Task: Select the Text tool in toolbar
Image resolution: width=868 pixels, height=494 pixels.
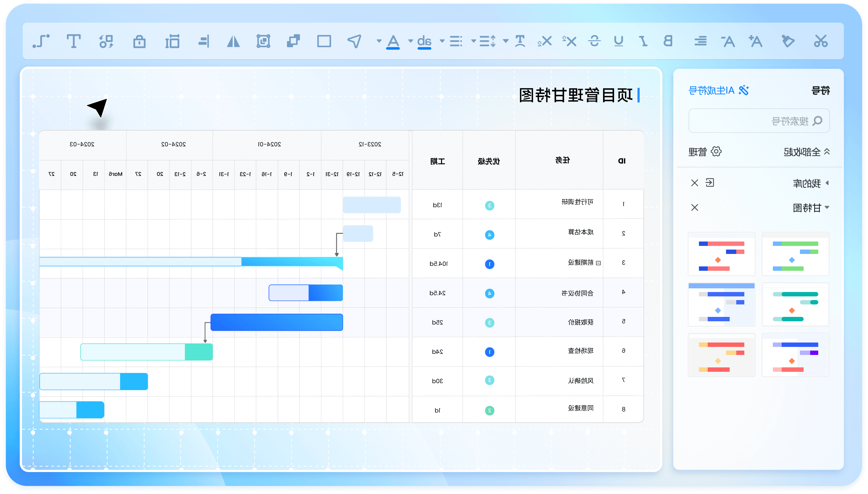Action: [x=74, y=41]
